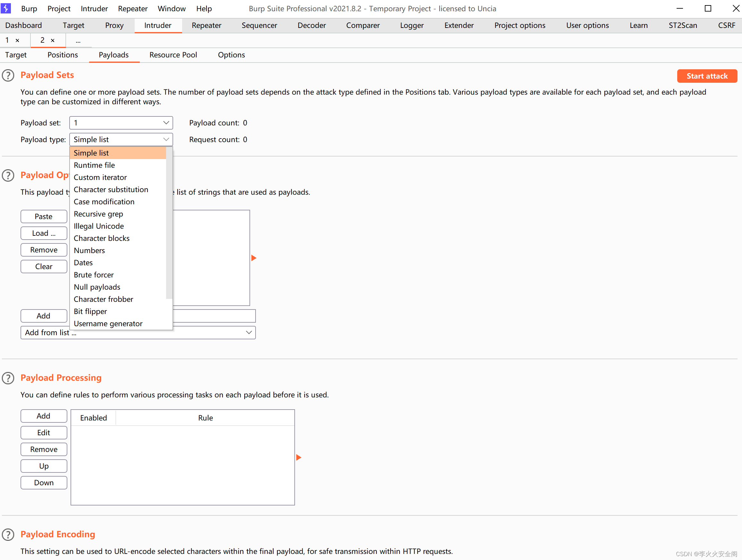Switch to the Positions tab

(x=63, y=55)
